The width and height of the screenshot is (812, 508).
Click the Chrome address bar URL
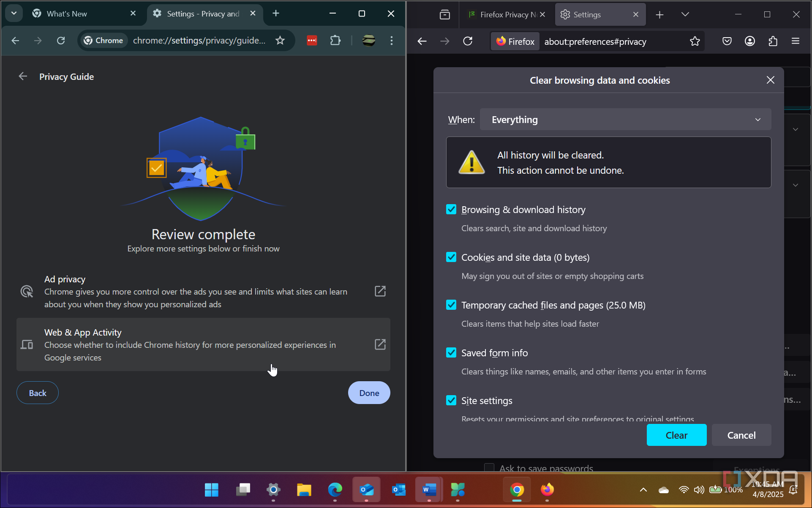pyautogui.click(x=199, y=41)
